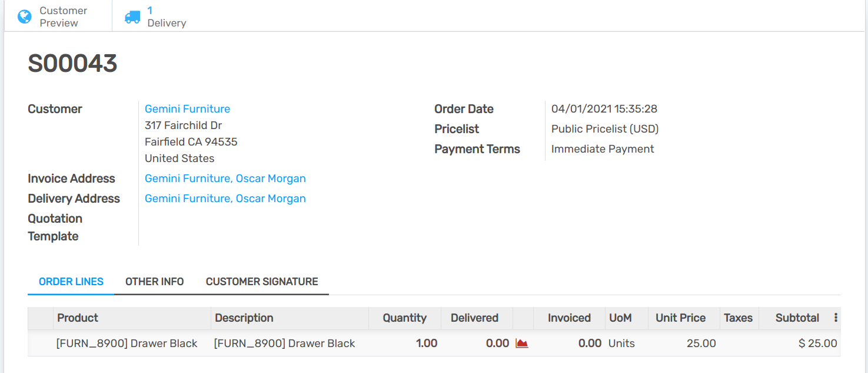Open the Customer Signature tab
The image size is (868, 373).
[x=262, y=282]
